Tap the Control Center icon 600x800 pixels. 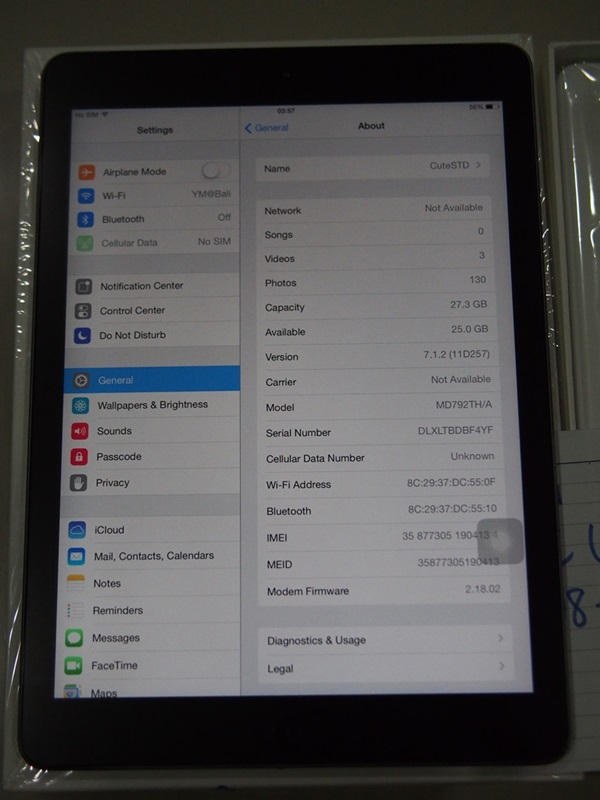(x=83, y=311)
